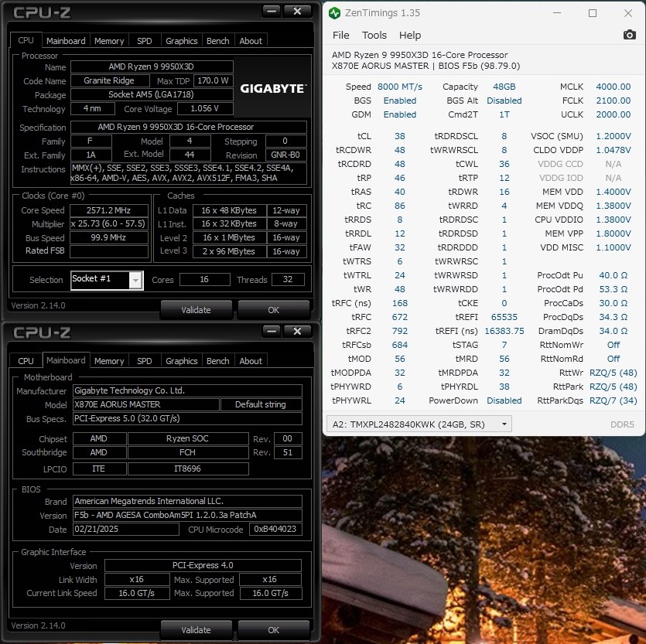Close the ZenTimings window
The width and height of the screenshot is (646, 644).
click(628, 13)
